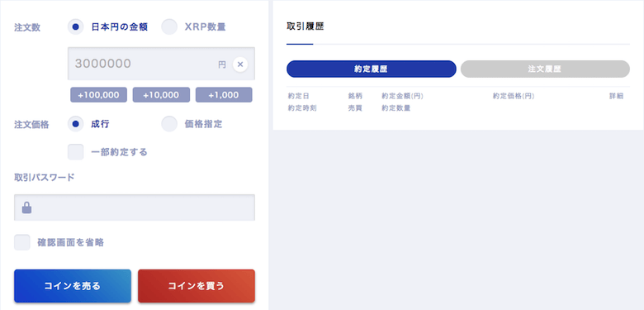The width and height of the screenshot is (644, 310).
Task: Open the 取引履歴 section tab
Action: pyautogui.click(x=305, y=26)
